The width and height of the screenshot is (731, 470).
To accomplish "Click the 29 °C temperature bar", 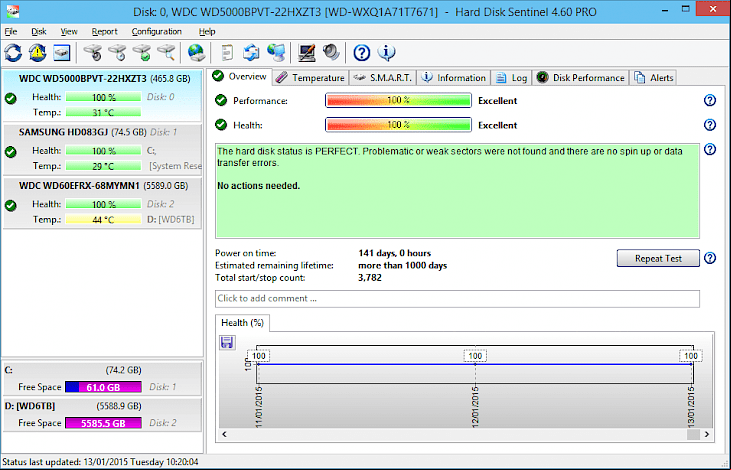I will [x=103, y=166].
